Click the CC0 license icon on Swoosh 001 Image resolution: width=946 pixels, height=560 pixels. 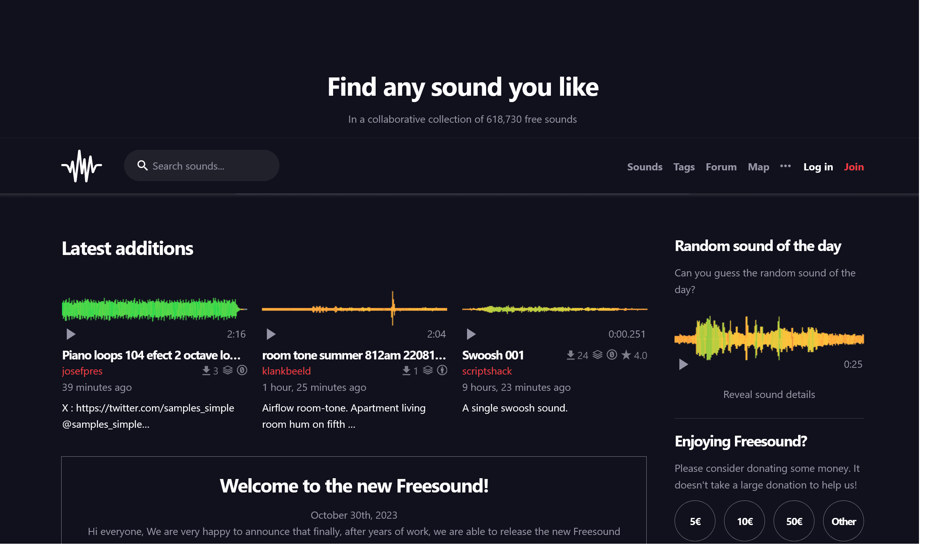[x=612, y=355]
